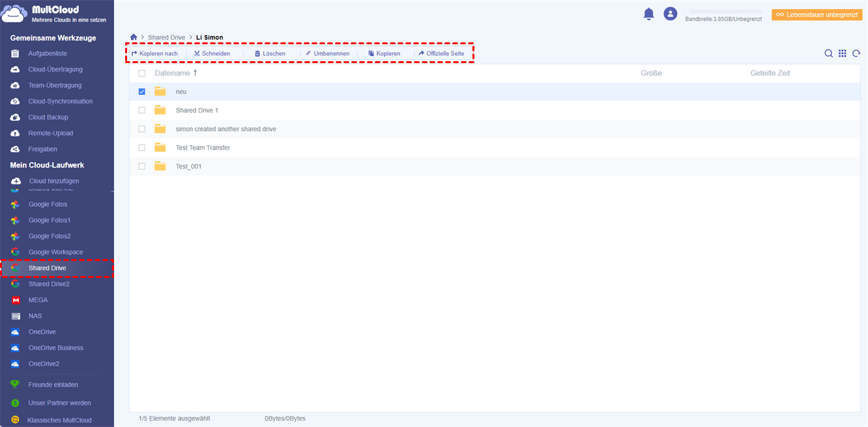Select Google Fotos drive
868x427 pixels.
click(48, 204)
